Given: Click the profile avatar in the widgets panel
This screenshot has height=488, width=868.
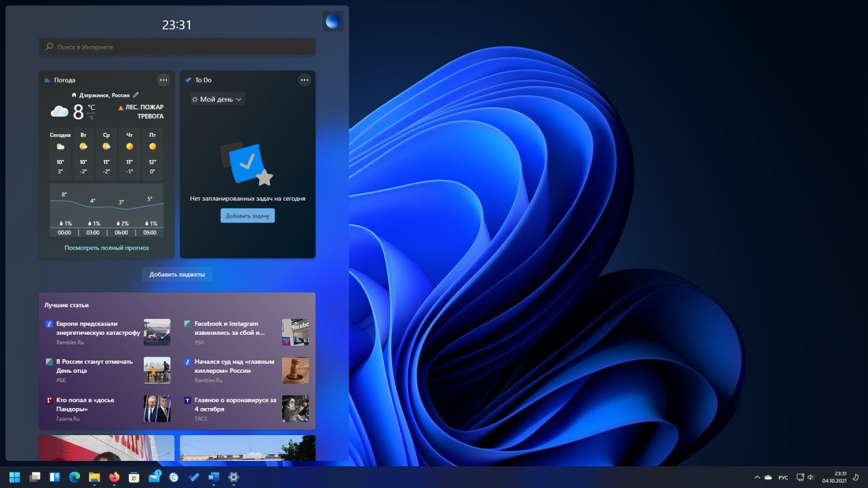Looking at the screenshot, I should pyautogui.click(x=333, y=22).
